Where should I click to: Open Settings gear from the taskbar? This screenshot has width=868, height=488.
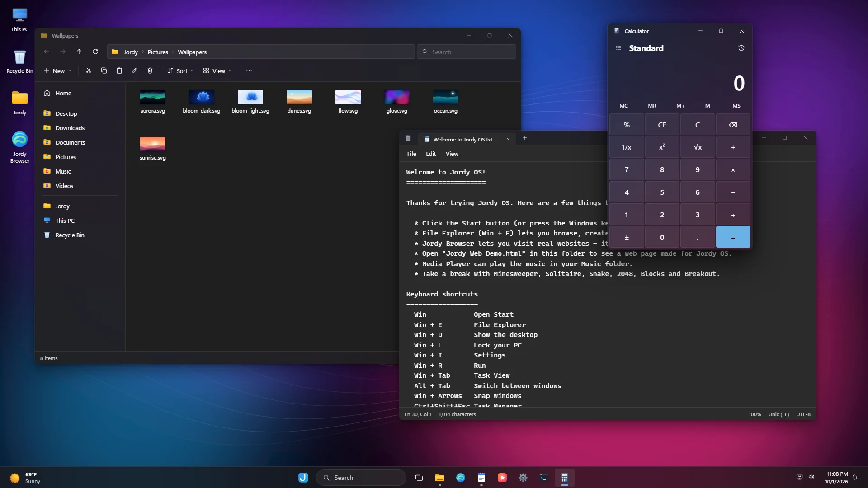(x=523, y=478)
